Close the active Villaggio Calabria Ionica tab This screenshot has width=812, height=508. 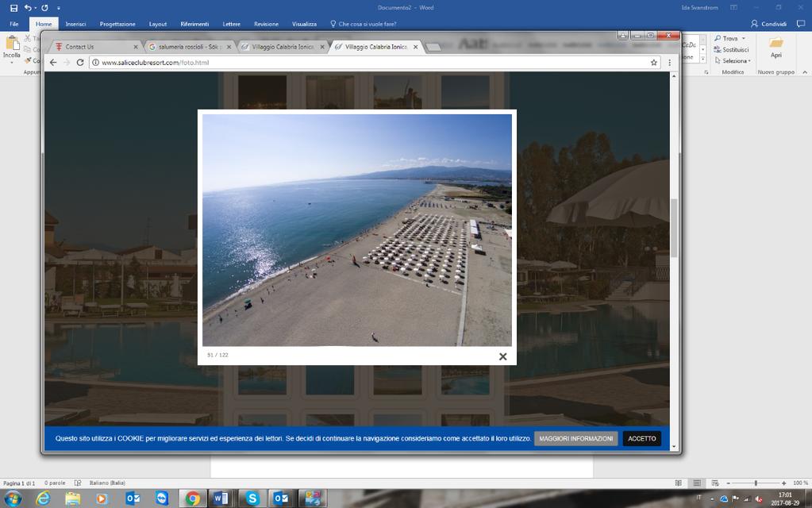pyautogui.click(x=415, y=47)
